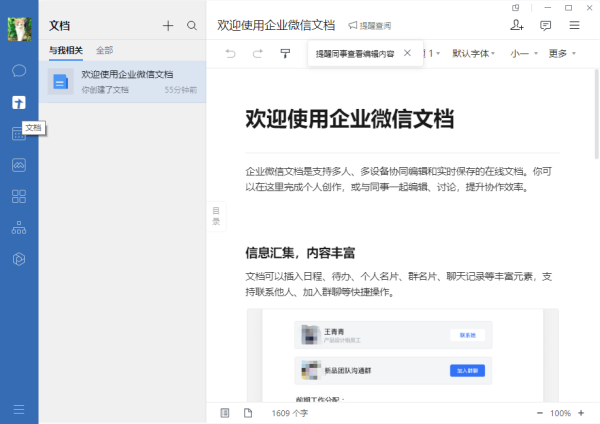Screen dimensions: 600x424
Task: Open the sidebar bottom hamburger menu
Action: pos(19,409)
